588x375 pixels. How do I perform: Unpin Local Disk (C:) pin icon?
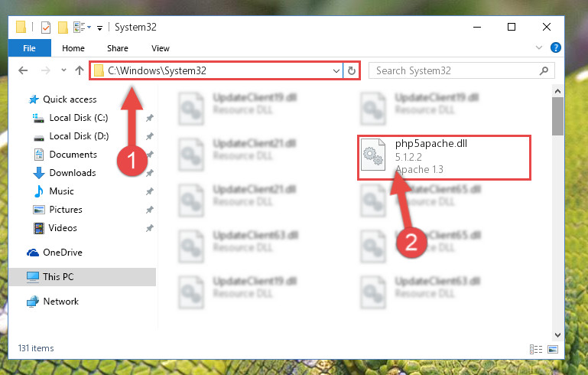tap(150, 118)
